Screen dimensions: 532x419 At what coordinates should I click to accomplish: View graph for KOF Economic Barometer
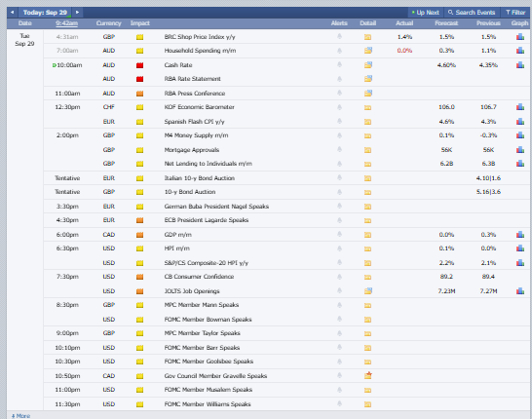pos(520,107)
